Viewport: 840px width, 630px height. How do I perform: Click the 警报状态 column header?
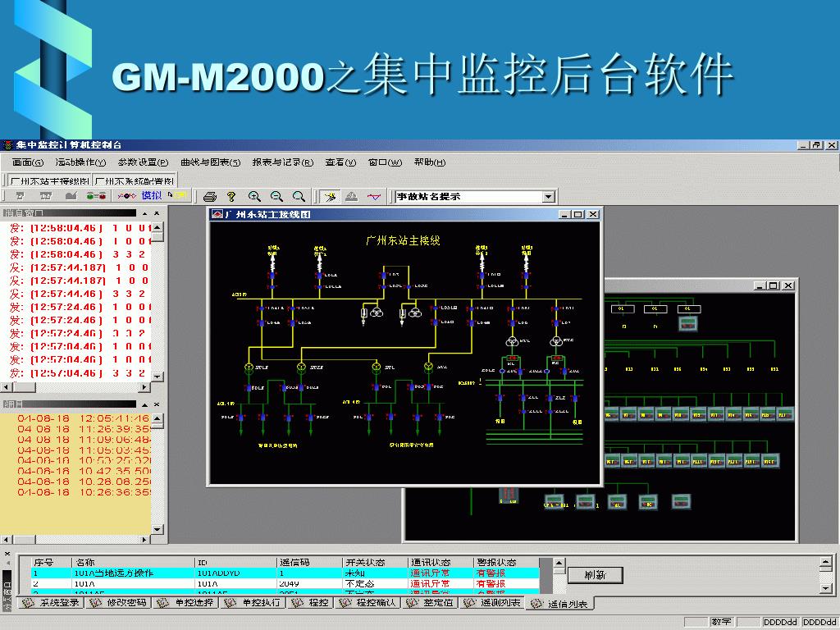(505, 563)
